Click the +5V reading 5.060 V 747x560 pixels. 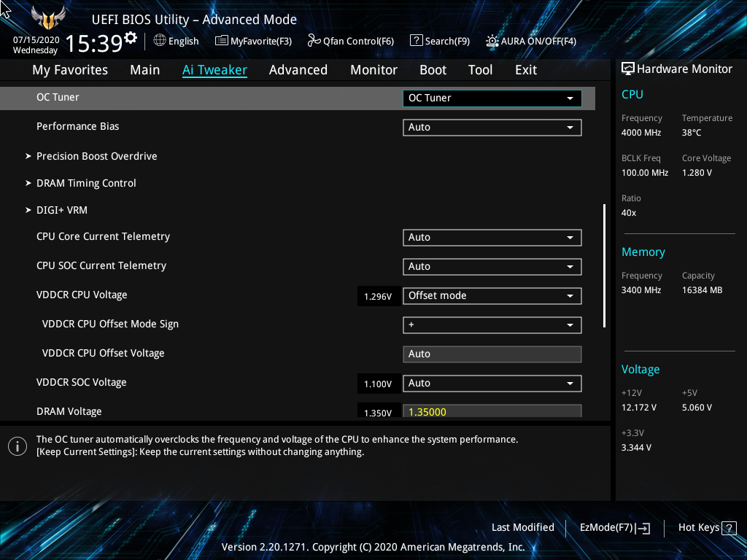tap(697, 408)
